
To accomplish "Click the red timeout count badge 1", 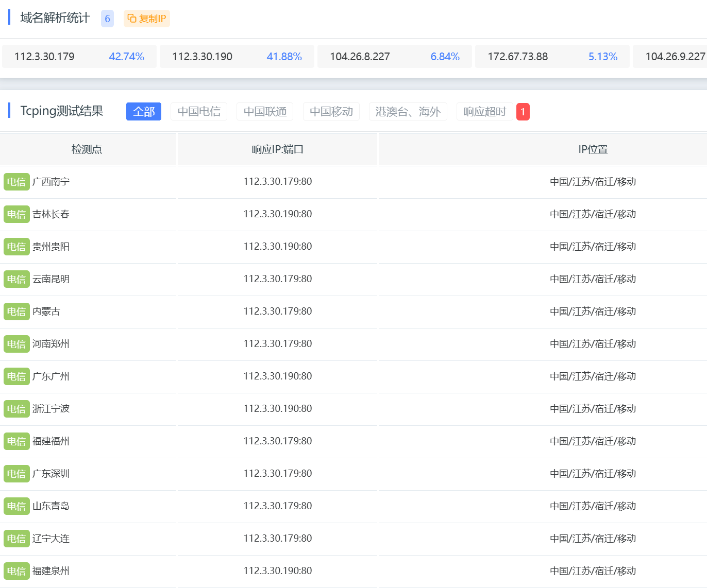I will 523,112.
